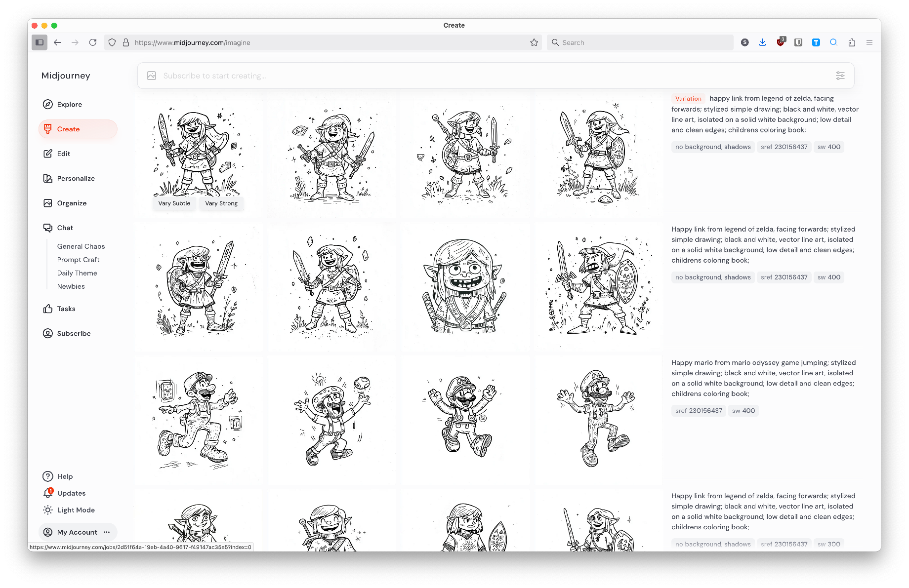
Task: Open the first running Mario thumbnail
Action: [x=199, y=420]
